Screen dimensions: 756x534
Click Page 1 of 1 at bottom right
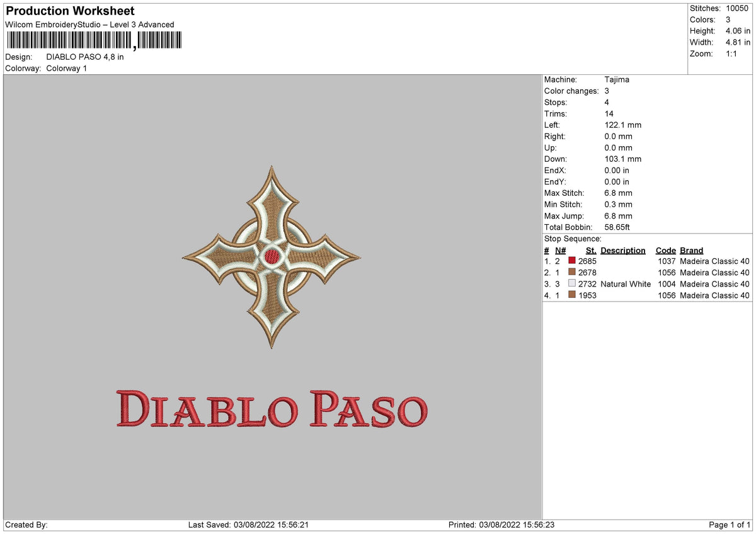pyautogui.click(x=731, y=523)
